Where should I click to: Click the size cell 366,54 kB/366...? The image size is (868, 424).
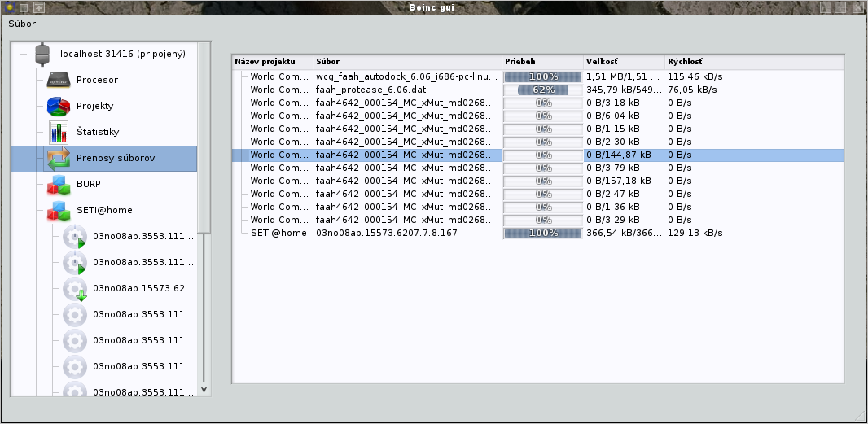624,233
